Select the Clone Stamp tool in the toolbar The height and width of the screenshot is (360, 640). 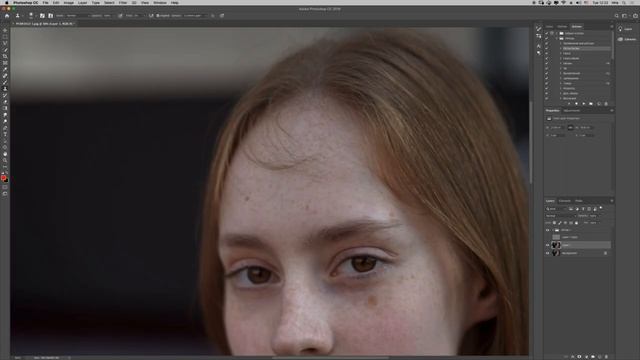coord(5,89)
